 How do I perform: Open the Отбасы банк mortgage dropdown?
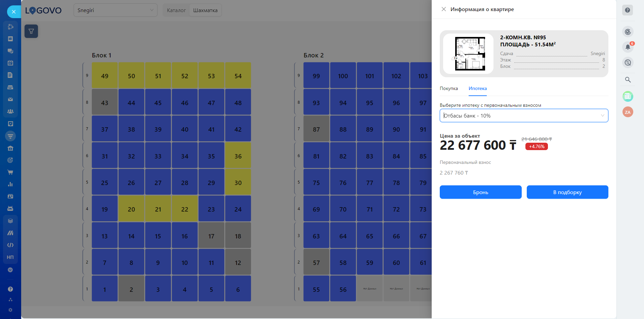[524, 116]
